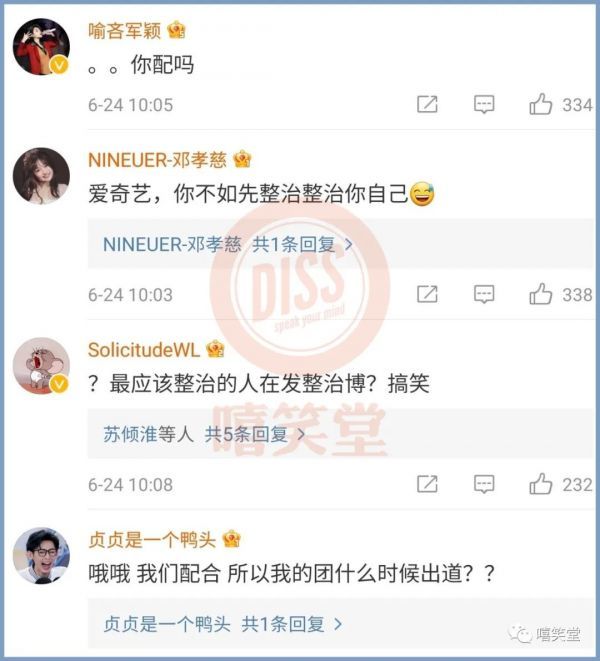
Task: Tap NINEUER-邓孝慈's profile avatar
Action: (x=41, y=176)
